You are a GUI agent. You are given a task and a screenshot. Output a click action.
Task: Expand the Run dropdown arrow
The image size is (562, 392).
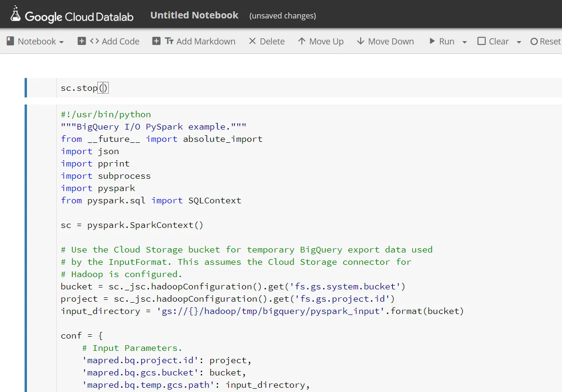[x=465, y=42]
